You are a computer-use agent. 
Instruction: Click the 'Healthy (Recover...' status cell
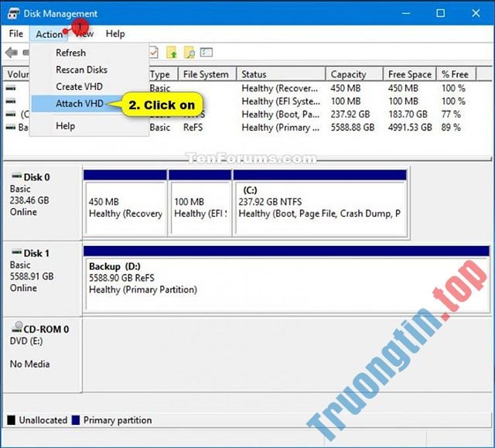(x=280, y=88)
